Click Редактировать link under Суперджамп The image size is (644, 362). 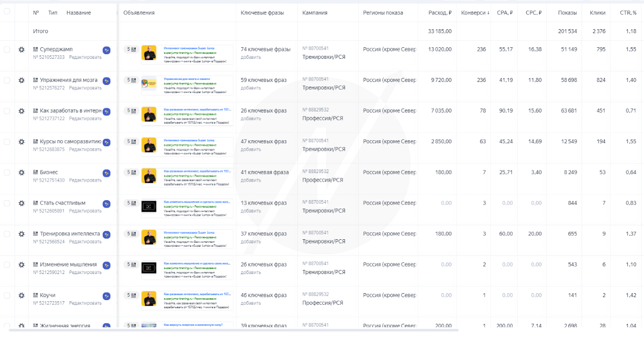pyautogui.click(x=85, y=57)
